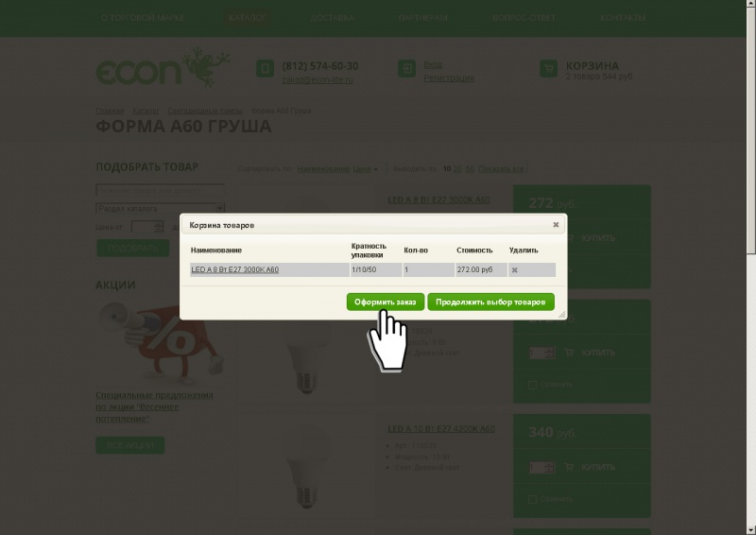Click the dialog resize grip corner
Screen dimensions: 756x535
point(561,315)
